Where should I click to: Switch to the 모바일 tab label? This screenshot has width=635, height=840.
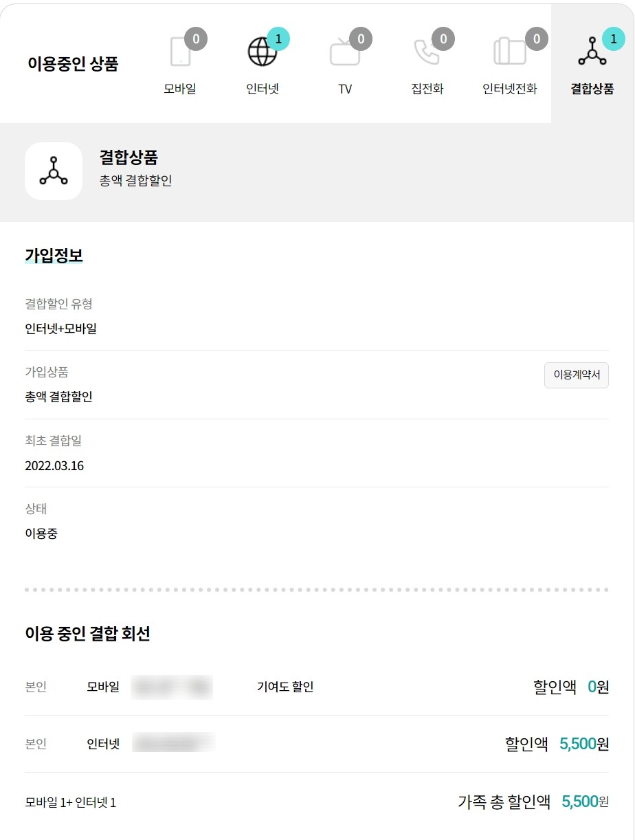[x=180, y=89]
